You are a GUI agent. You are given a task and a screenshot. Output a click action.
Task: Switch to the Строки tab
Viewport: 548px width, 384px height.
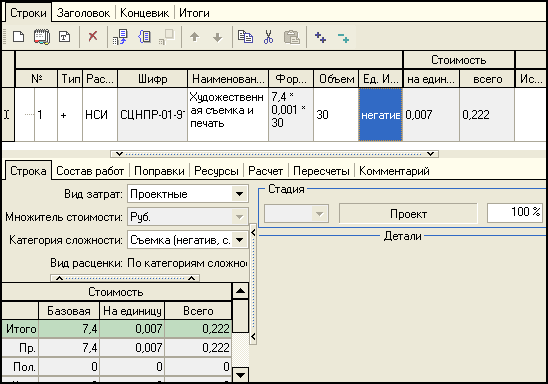tap(28, 13)
